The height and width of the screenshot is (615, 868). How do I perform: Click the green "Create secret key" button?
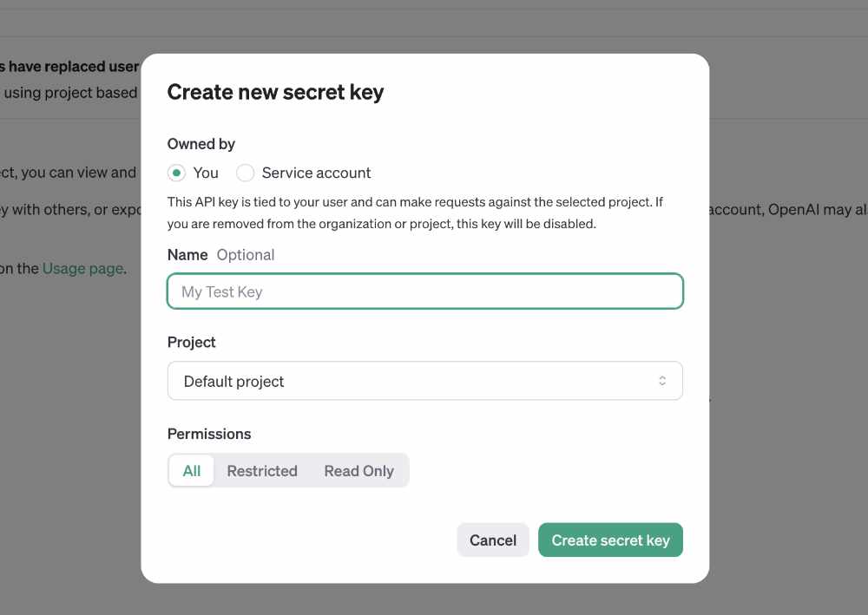pos(610,540)
